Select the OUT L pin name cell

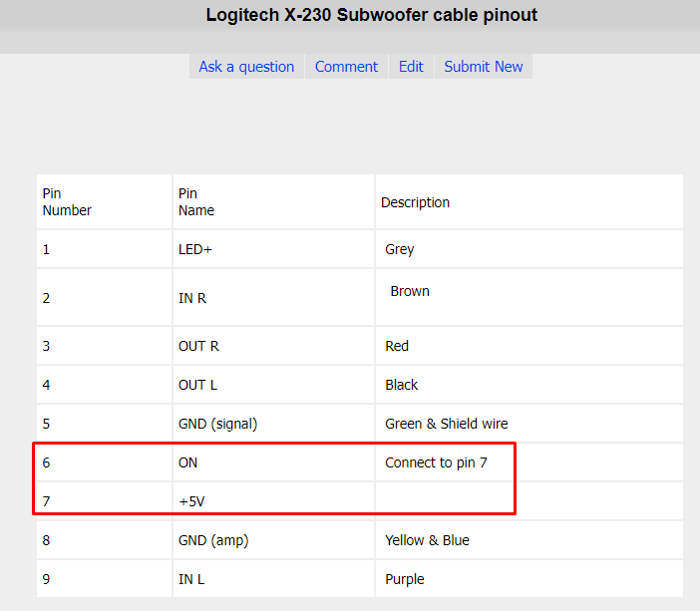tap(273, 385)
